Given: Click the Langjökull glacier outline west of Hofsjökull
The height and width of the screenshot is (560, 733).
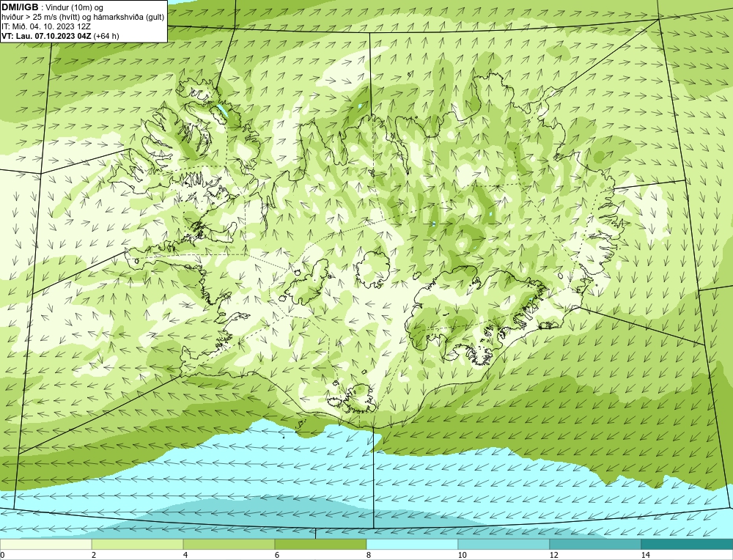Looking at the screenshot, I should click(x=306, y=282).
